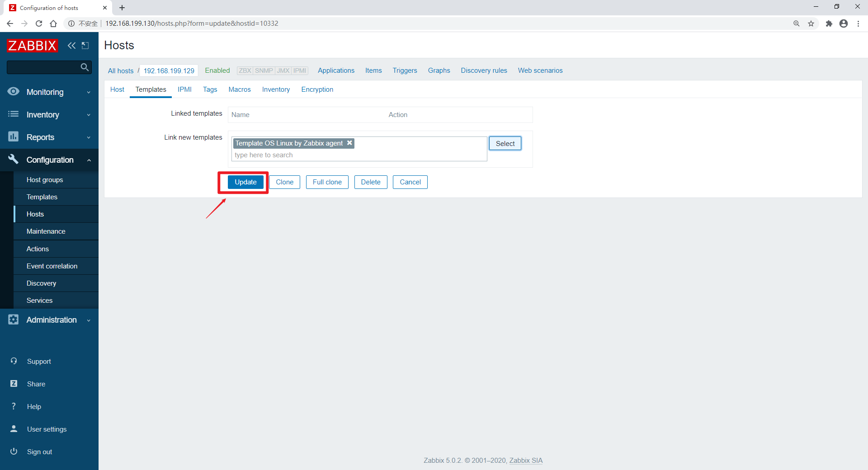
Task: Bookmark this page with star icon
Action: (x=811, y=23)
